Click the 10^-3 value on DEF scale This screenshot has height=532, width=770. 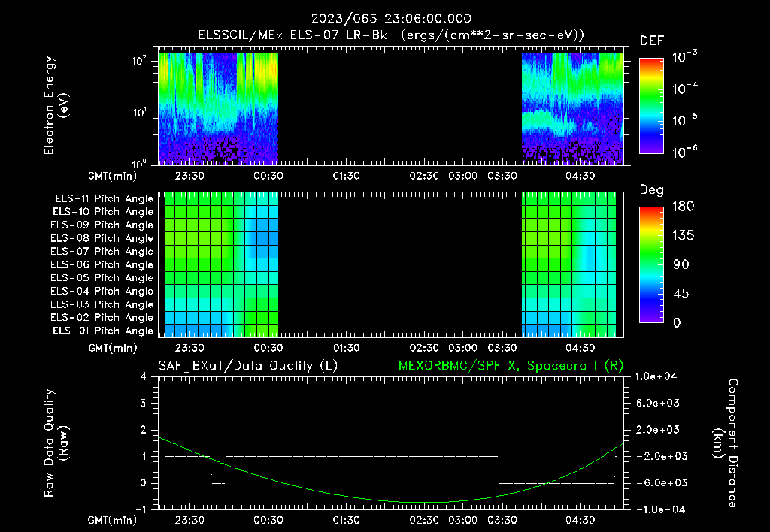(685, 56)
